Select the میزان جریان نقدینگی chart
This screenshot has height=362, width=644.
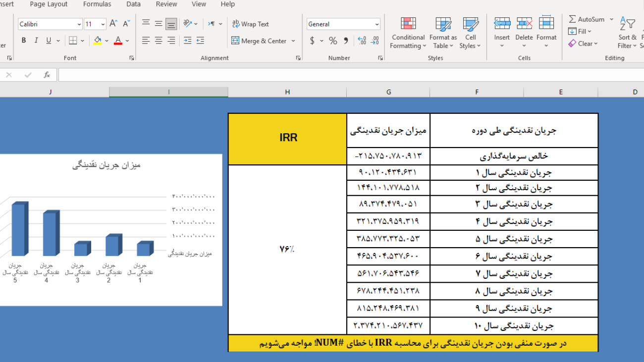pos(111,230)
